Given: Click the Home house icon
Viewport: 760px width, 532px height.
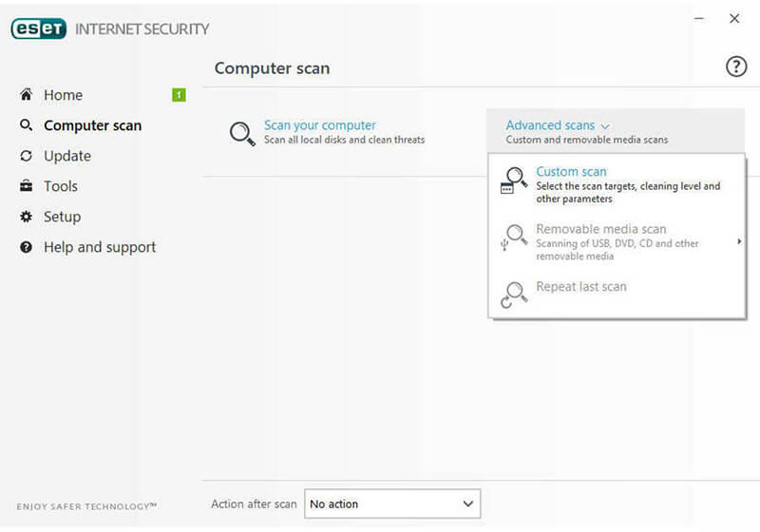Looking at the screenshot, I should [x=27, y=94].
